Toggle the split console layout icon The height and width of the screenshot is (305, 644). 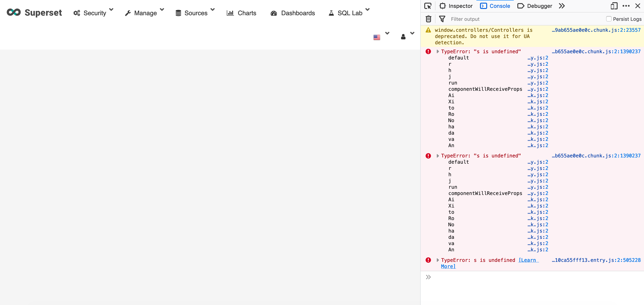tap(614, 6)
